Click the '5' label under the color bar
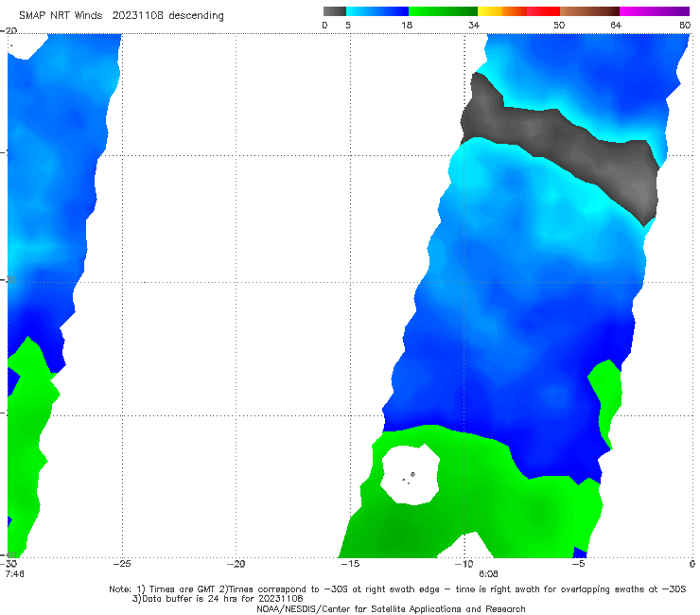700x615 pixels. pyautogui.click(x=348, y=25)
